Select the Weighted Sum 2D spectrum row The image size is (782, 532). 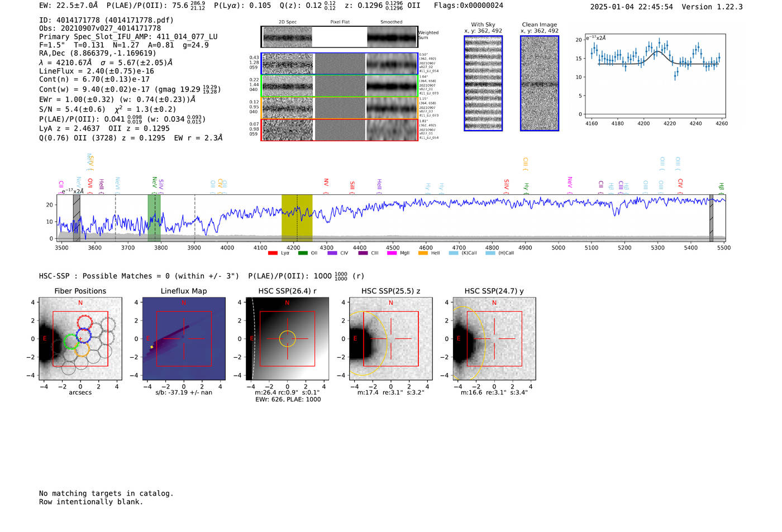point(340,37)
